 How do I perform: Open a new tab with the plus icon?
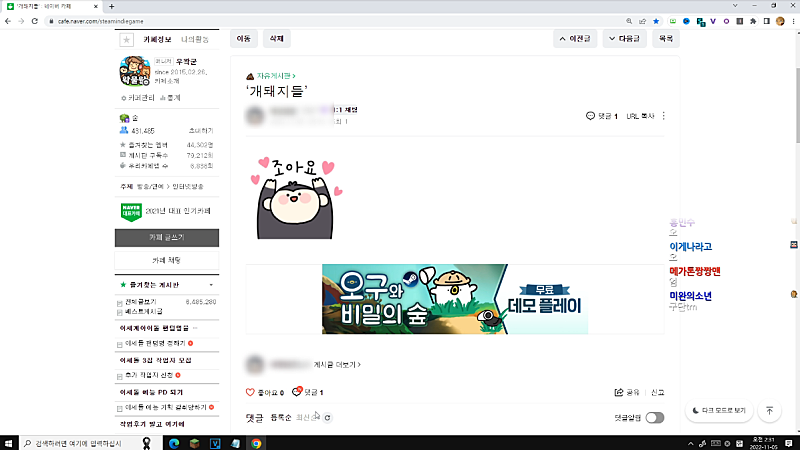(x=111, y=7)
